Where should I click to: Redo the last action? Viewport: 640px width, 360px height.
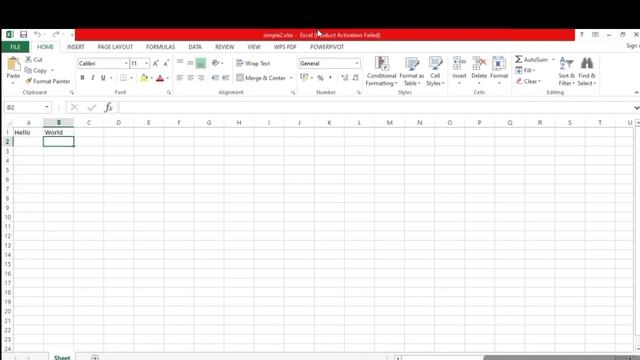click(x=56, y=35)
